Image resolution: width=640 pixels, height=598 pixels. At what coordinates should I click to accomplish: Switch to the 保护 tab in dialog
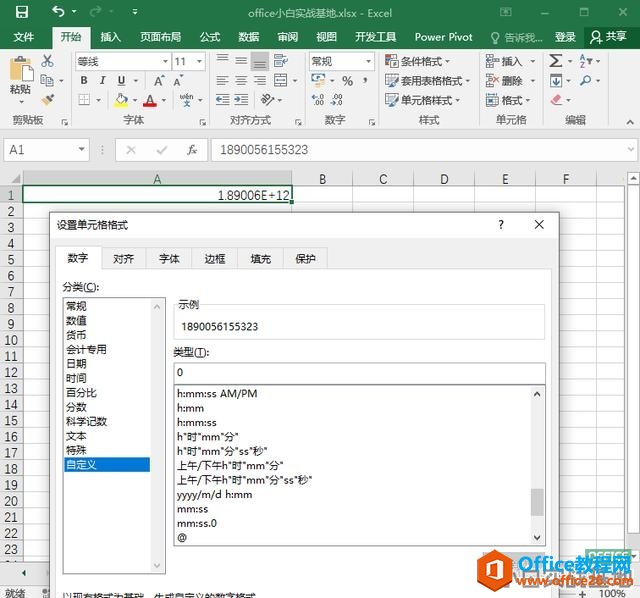305,258
